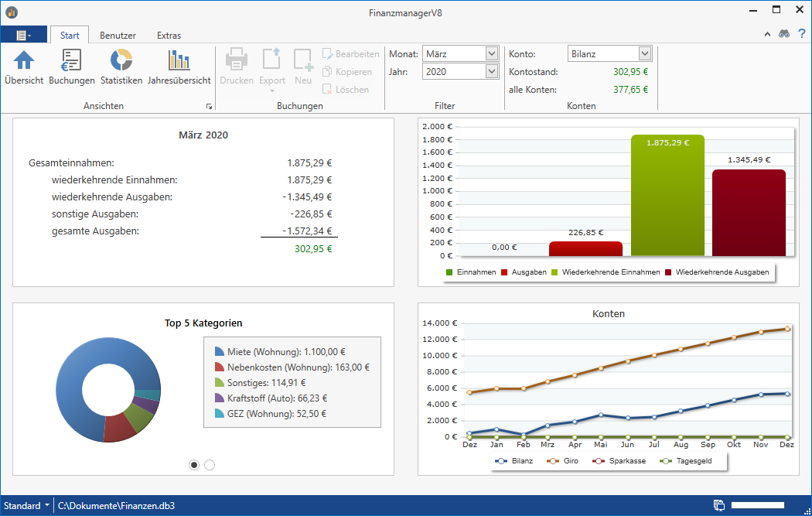Open the binoculars search icon
812x516 pixels.
784,34
